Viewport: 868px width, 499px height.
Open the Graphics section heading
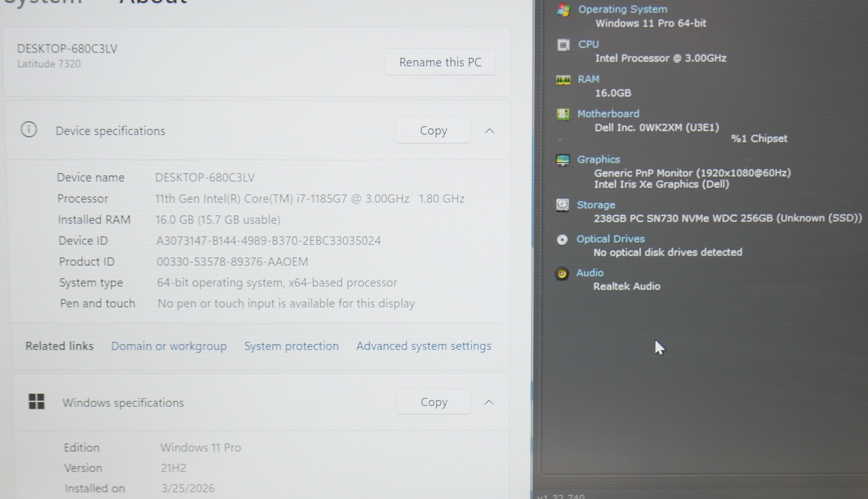click(x=598, y=159)
